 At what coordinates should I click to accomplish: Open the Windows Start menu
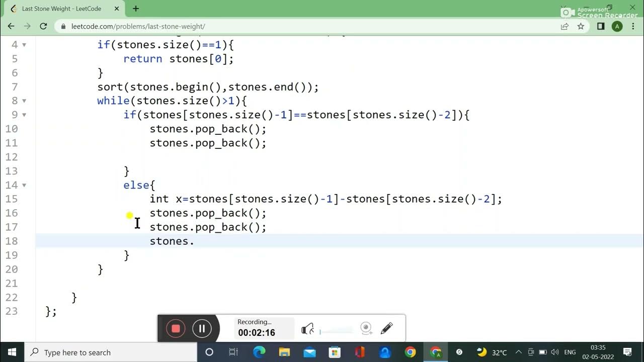coord(12,352)
